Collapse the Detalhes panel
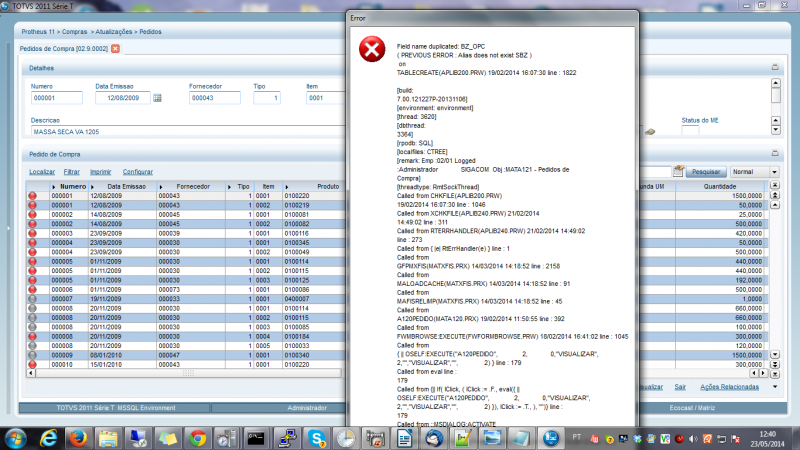 (775, 67)
